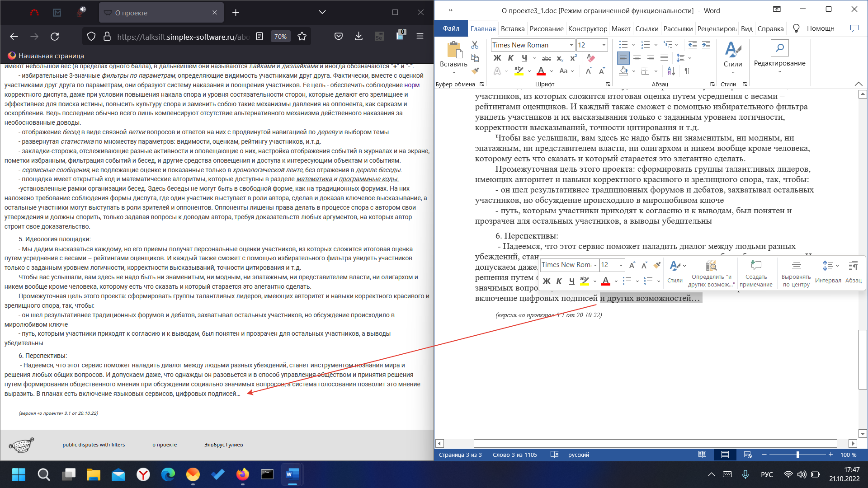Viewport: 868px width, 488px height.
Task: Open the Firefox hamburger menu
Action: coord(420,37)
